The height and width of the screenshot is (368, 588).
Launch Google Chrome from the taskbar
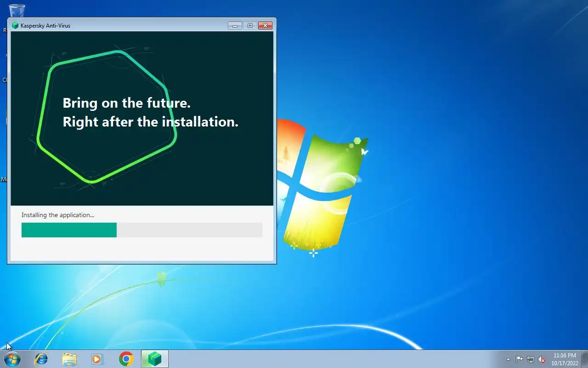click(126, 359)
